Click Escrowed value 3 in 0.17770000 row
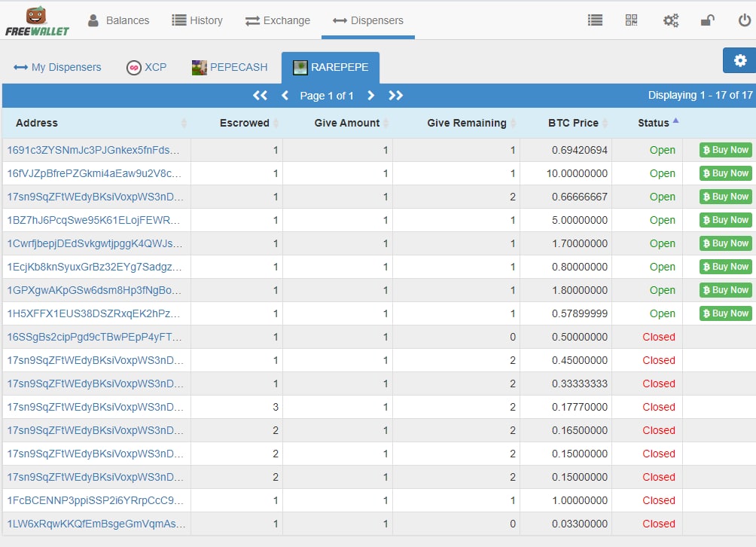This screenshot has height=547, width=756. click(276, 407)
